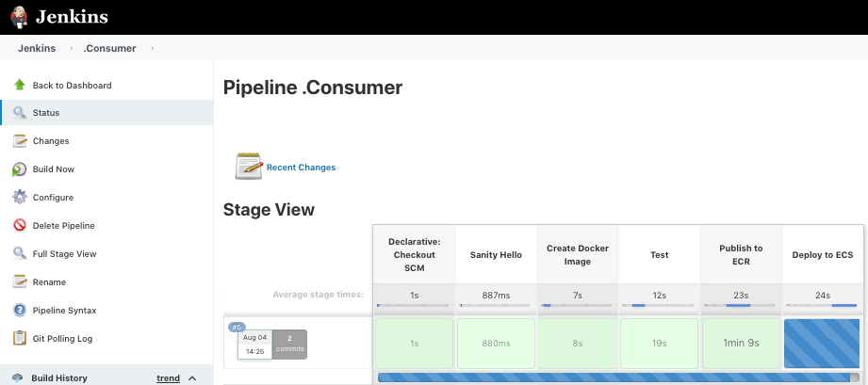Click the Configure gear icon
Image resolution: width=868 pixels, height=385 pixels.
pos(20,197)
